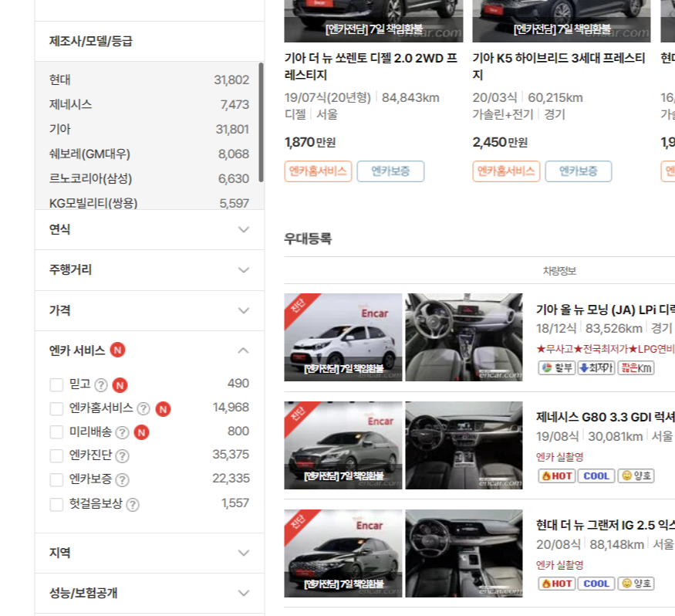
Task: Click 엔카홈서비스 badge under 쏘렌토
Action: click(318, 171)
